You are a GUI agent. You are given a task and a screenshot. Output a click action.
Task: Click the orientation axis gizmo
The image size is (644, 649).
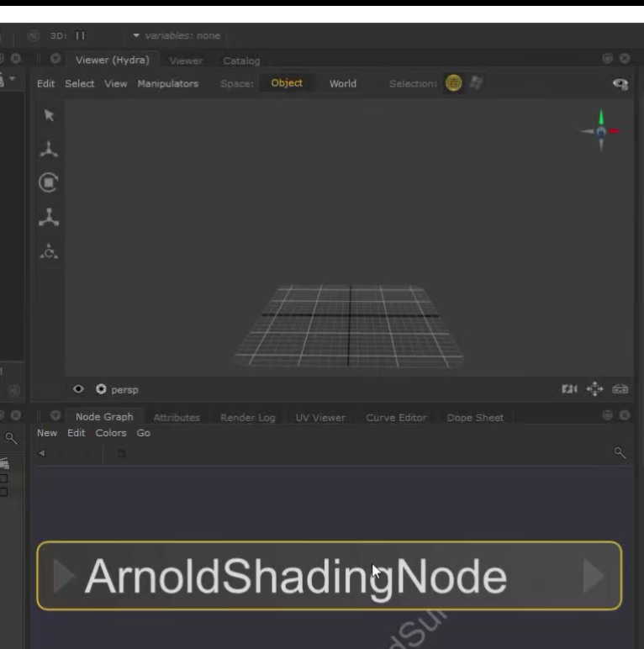coord(600,131)
